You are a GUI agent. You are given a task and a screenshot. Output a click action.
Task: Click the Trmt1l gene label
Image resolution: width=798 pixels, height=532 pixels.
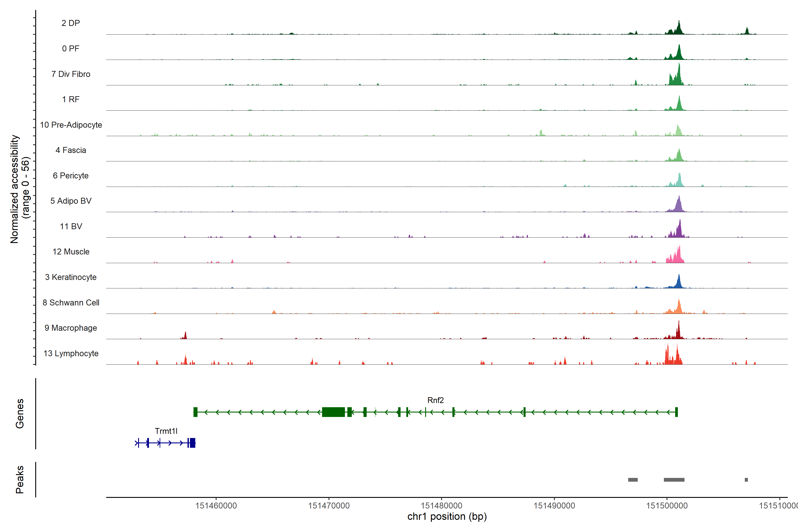pos(166,431)
